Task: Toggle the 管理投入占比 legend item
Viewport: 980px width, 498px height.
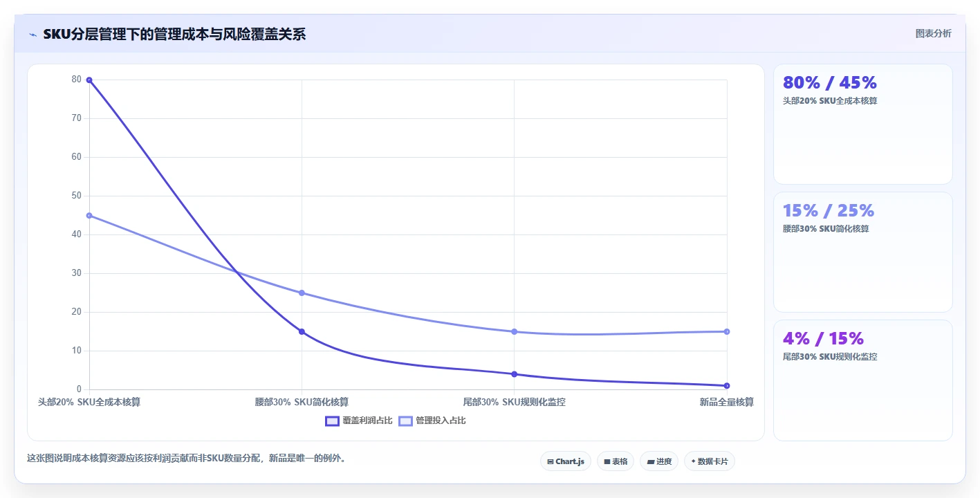Action: [x=432, y=421]
